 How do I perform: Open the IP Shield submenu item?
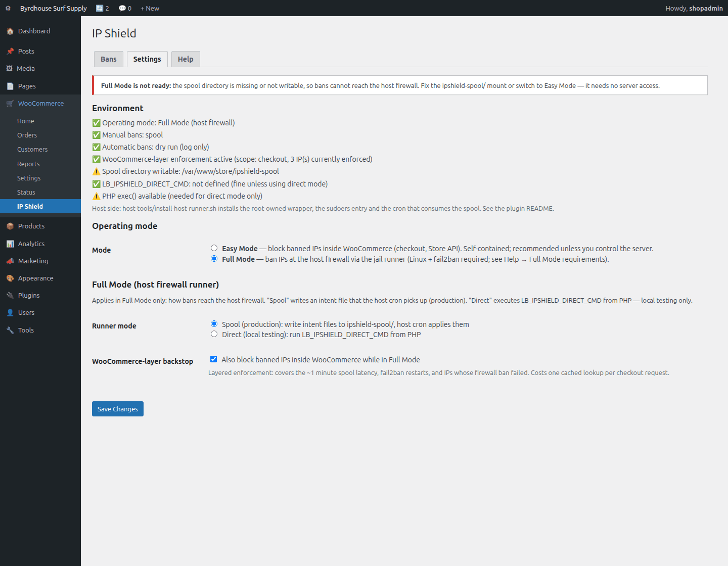coord(40,206)
